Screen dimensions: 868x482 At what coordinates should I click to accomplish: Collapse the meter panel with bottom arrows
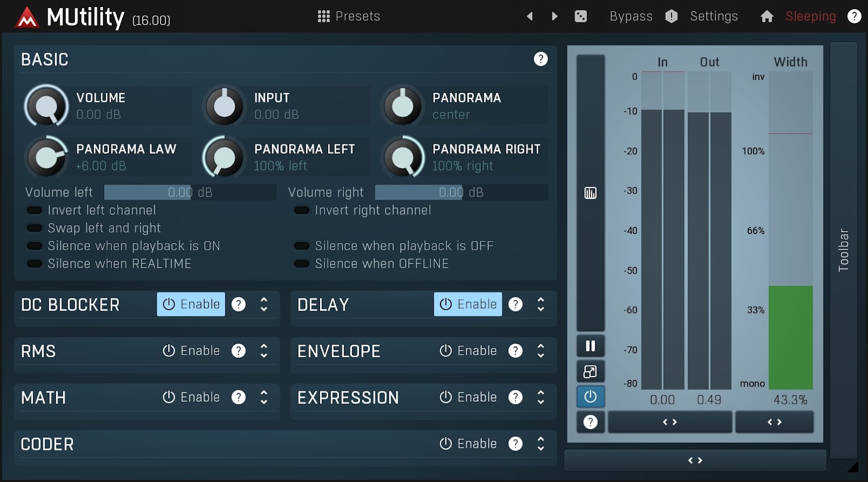click(x=695, y=460)
